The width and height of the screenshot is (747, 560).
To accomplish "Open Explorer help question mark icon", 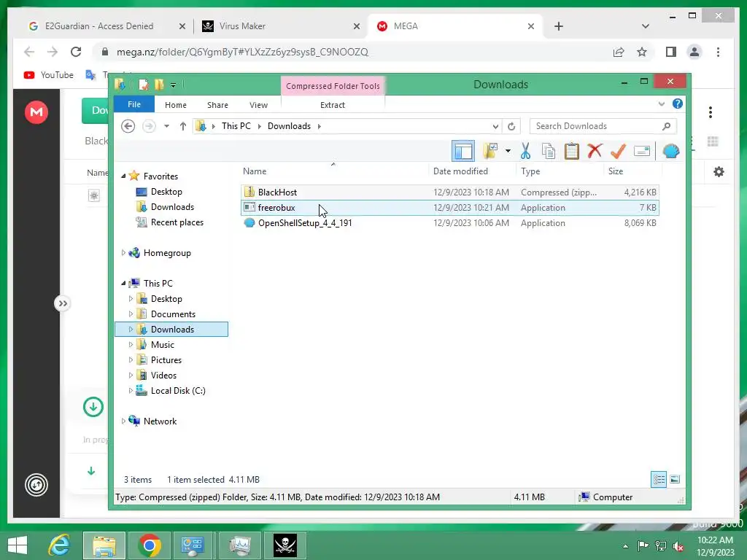I will coord(678,104).
